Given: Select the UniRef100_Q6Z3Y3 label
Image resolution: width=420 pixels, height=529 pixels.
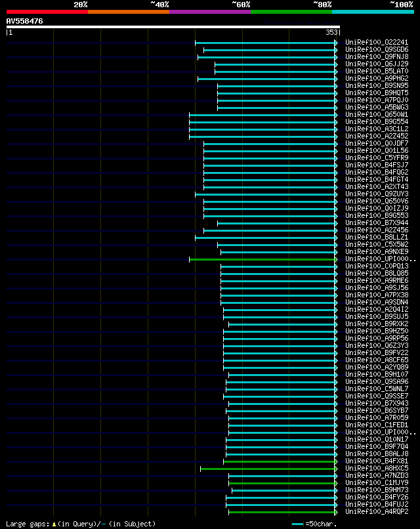Looking at the screenshot, I should pyautogui.click(x=377, y=345).
